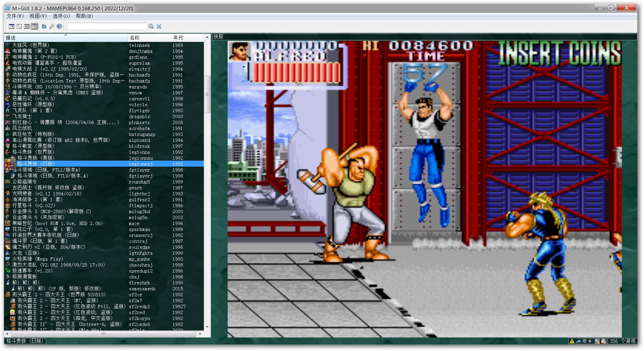Select 电神魔傀 (第 2 套) in list
644x351 pixels.
click(104, 51)
